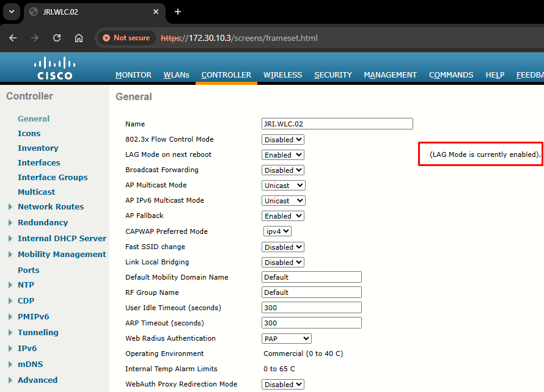The image size is (544, 392).
Task: Open Fast SSID change dropdown
Action: coord(283,247)
